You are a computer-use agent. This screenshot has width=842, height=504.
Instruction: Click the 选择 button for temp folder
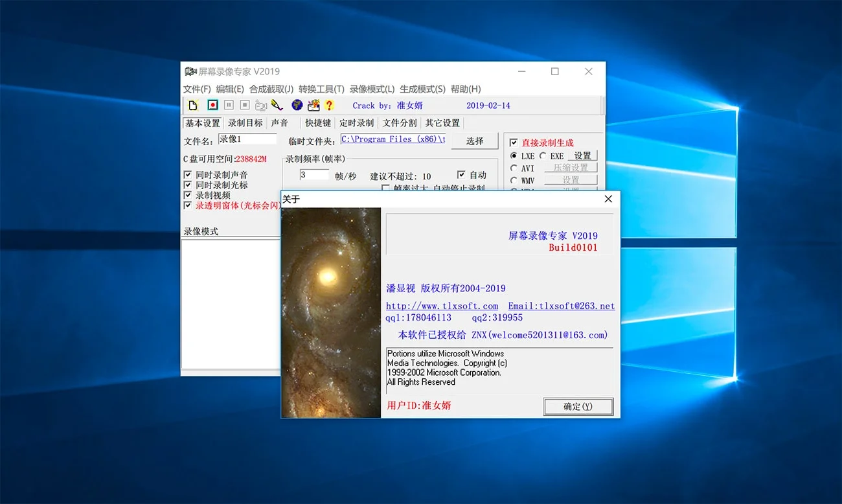coord(475,141)
